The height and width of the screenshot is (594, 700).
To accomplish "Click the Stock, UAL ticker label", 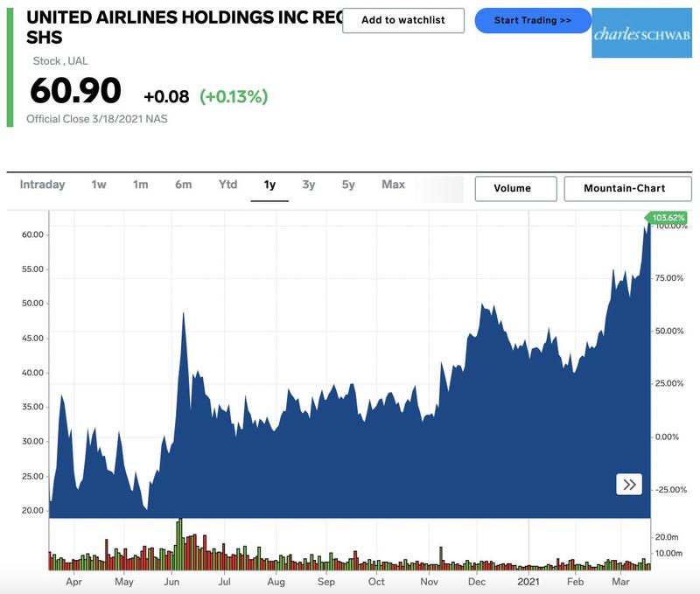I will 60,60.
